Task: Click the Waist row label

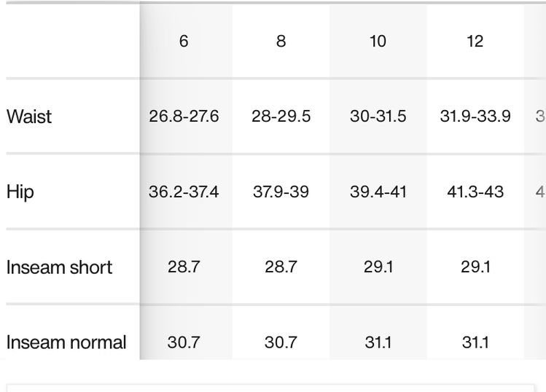Action: coord(29,117)
